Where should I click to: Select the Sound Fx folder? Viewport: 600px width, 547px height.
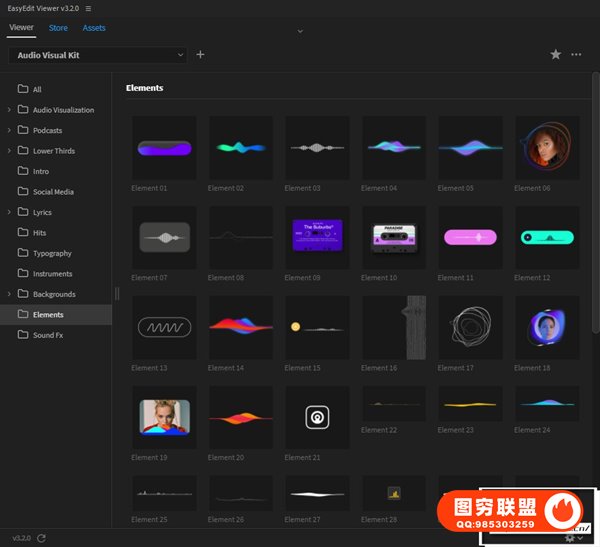point(47,335)
